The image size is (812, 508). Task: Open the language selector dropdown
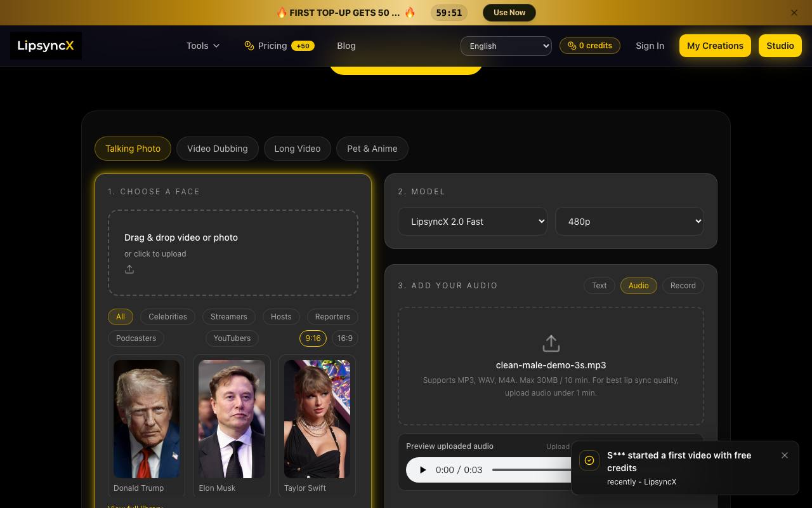506,46
